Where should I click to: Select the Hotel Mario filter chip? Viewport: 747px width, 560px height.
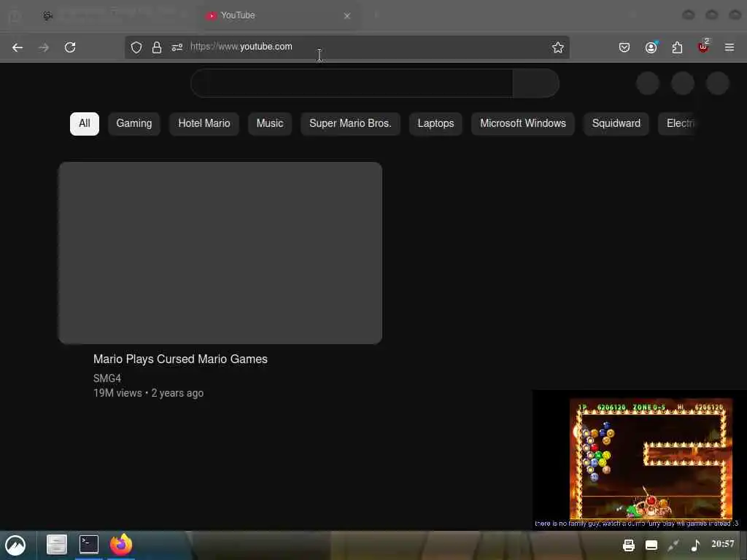tap(204, 124)
